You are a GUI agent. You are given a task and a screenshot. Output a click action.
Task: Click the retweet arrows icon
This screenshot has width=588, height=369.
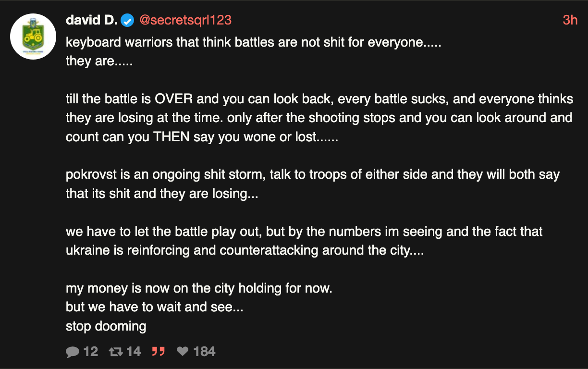pyautogui.click(x=116, y=352)
